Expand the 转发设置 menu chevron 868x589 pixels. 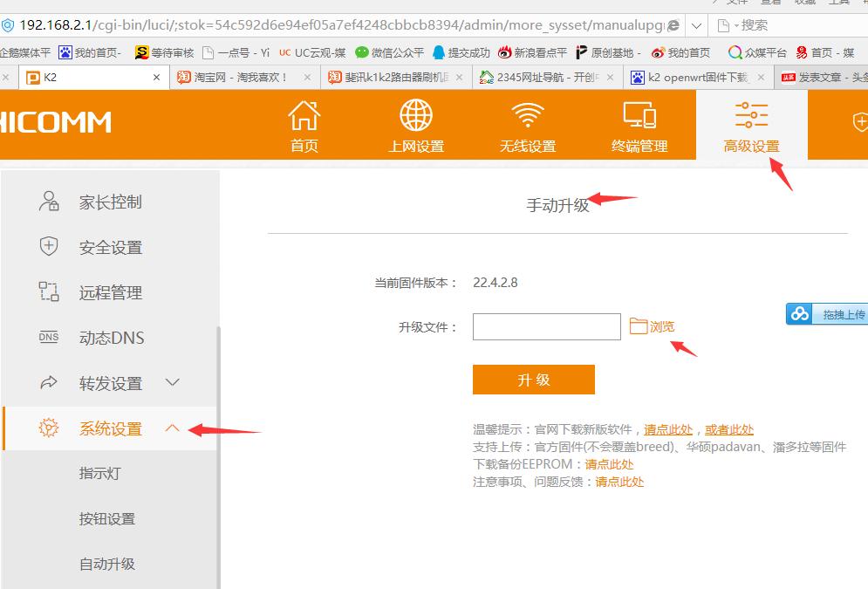172,382
